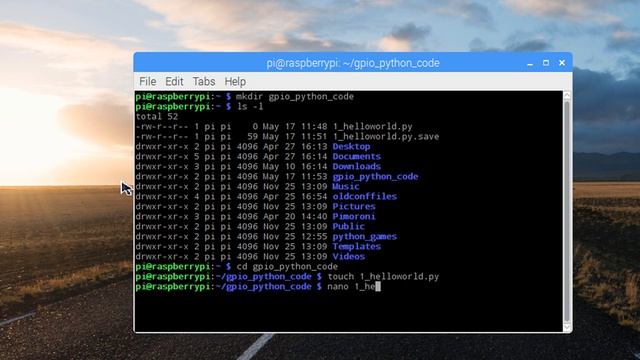
Task: Click the 'ls -l' command text
Action: pyautogui.click(x=250, y=107)
